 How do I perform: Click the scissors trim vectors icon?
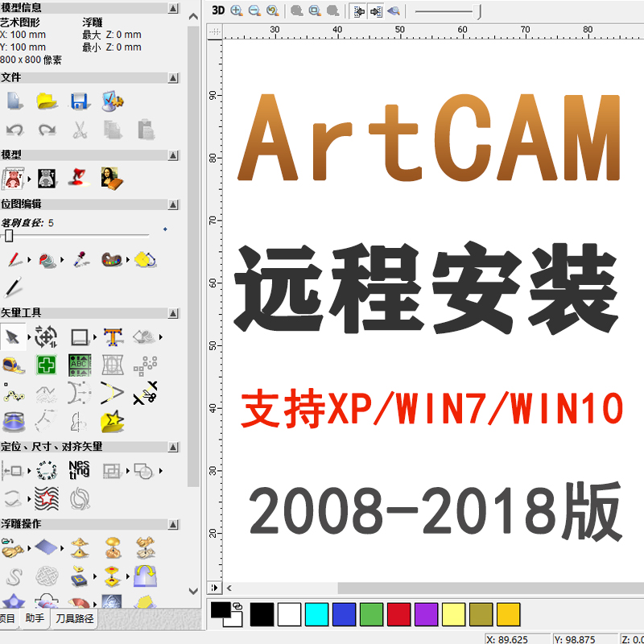145,393
